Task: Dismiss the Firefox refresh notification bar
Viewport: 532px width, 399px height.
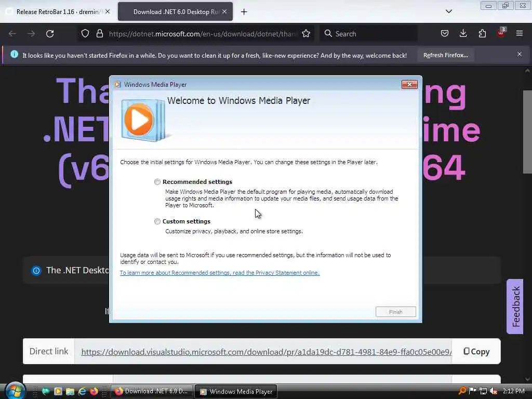Action: pos(520,54)
